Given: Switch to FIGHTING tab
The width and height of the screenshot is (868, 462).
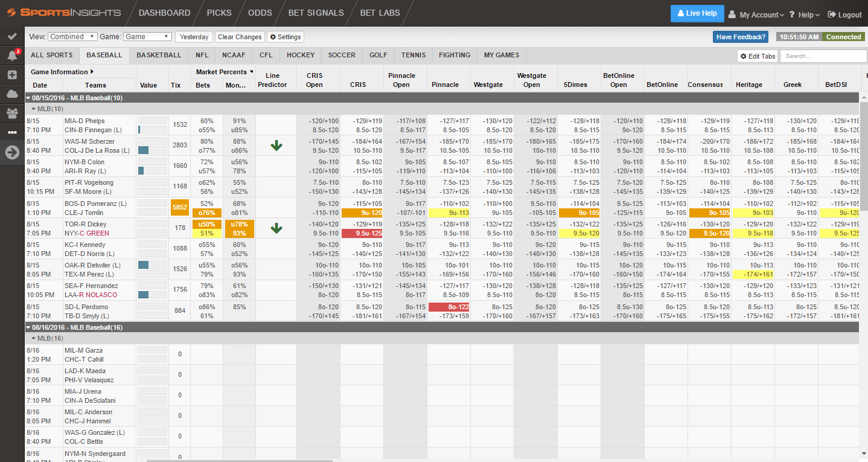Looking at the screenshot, I should [x=455, y=55].
